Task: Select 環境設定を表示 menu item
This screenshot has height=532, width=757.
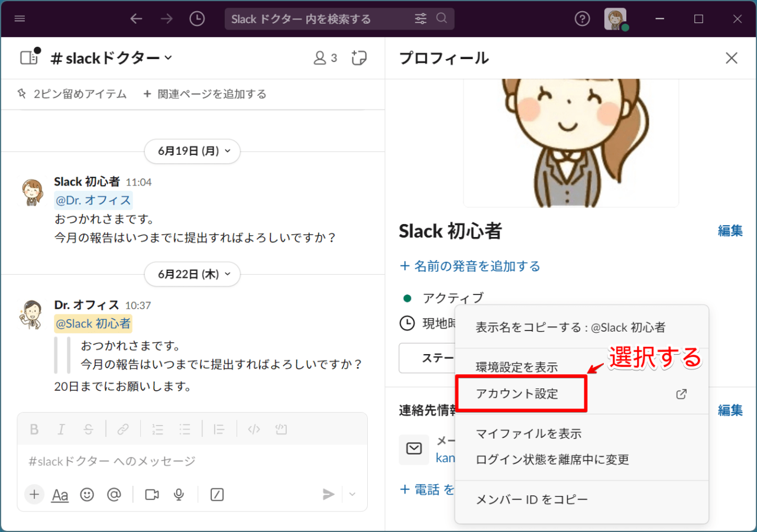Action: (581, 367)
